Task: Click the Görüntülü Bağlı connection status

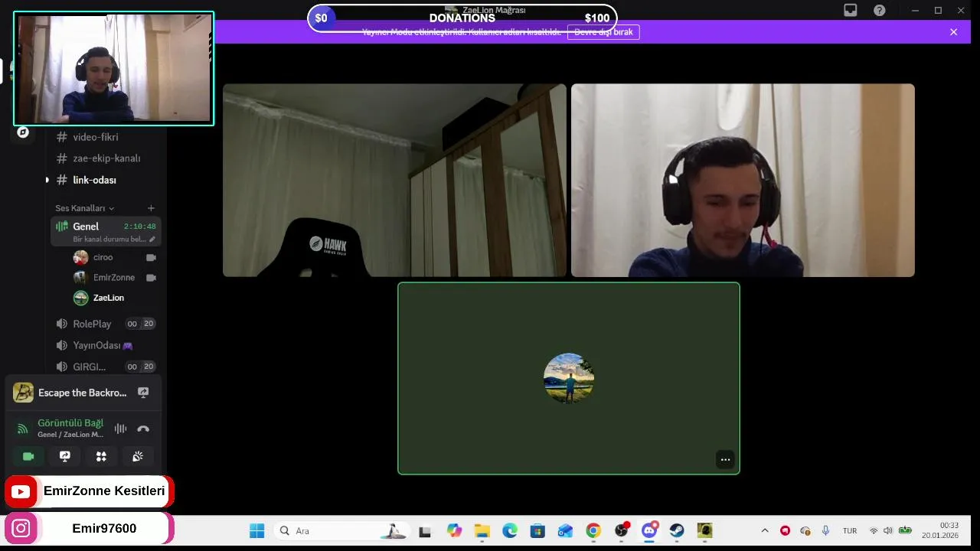Action: 70,423
